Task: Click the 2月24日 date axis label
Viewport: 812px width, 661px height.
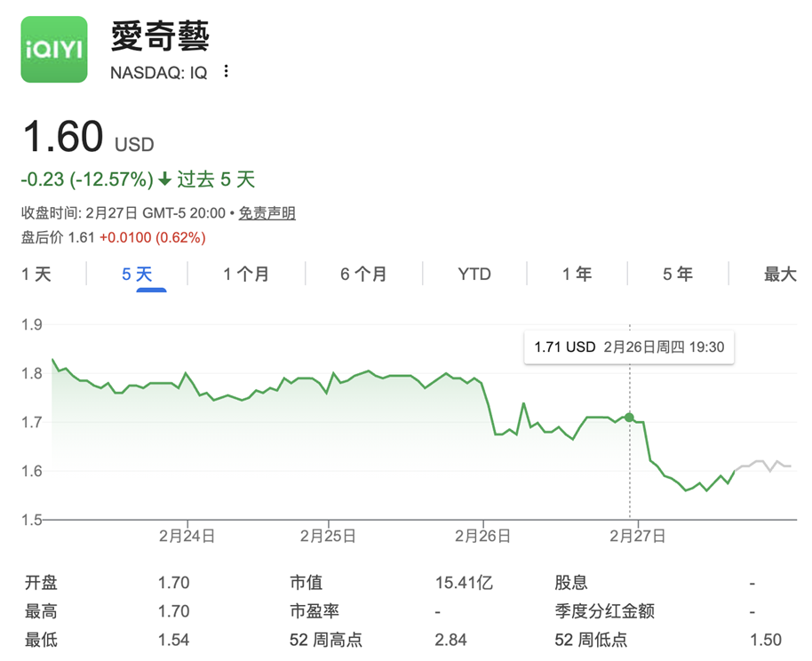Action: point(187,537)
